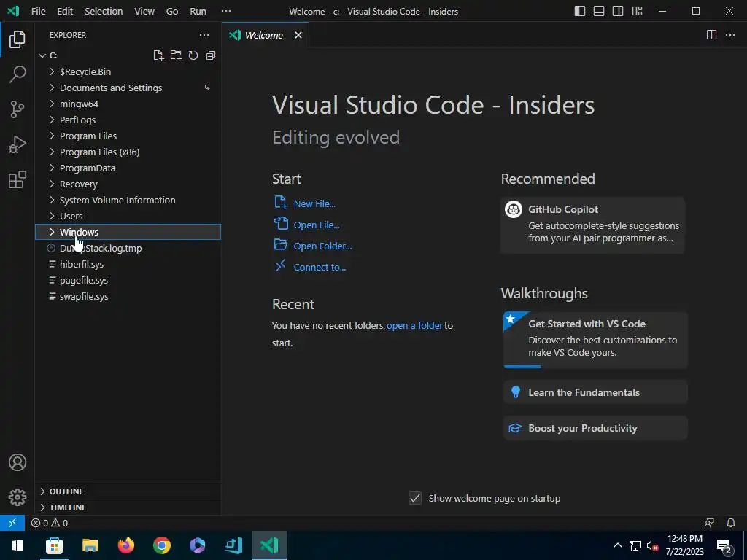Viewport: 747px width, 560px height.
Task: Uncheck Show welcome page on startup
Action: click(x=415, y=498)
